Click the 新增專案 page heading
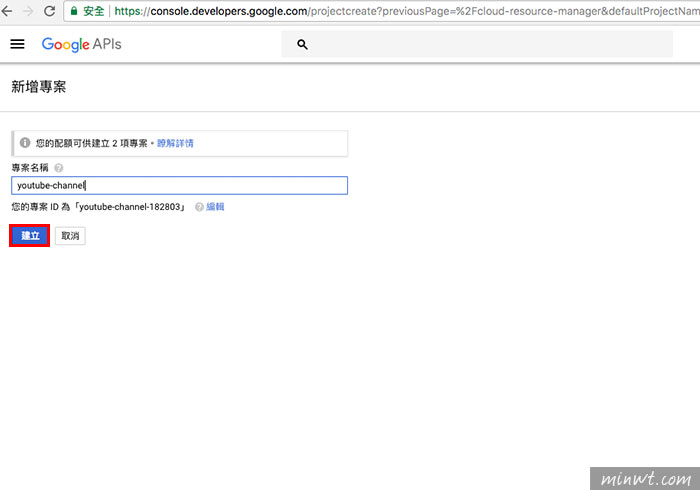 [39, 87]
